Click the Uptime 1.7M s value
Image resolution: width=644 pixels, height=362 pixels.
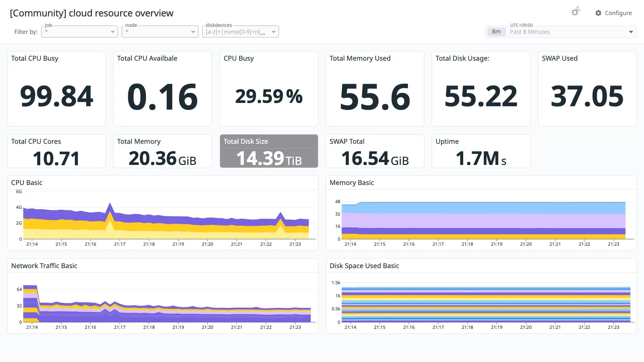point(481,159)
